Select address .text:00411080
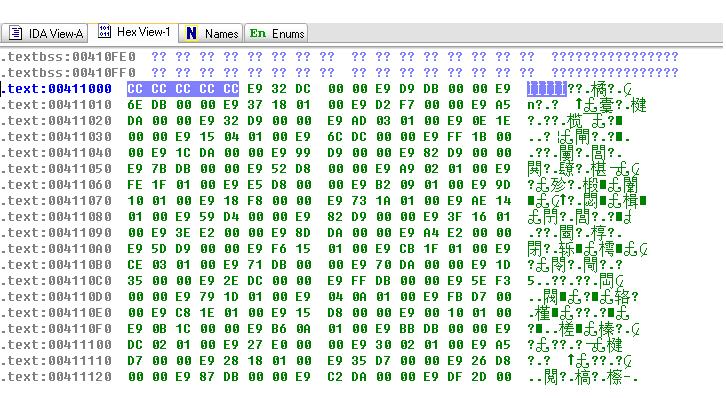 pyautogui.click(x=56, y=217)
